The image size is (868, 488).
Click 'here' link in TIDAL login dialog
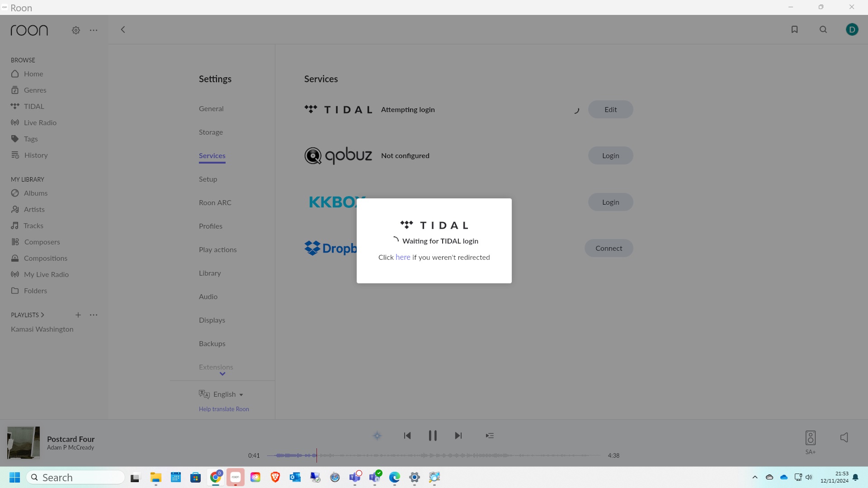[403, 257]
